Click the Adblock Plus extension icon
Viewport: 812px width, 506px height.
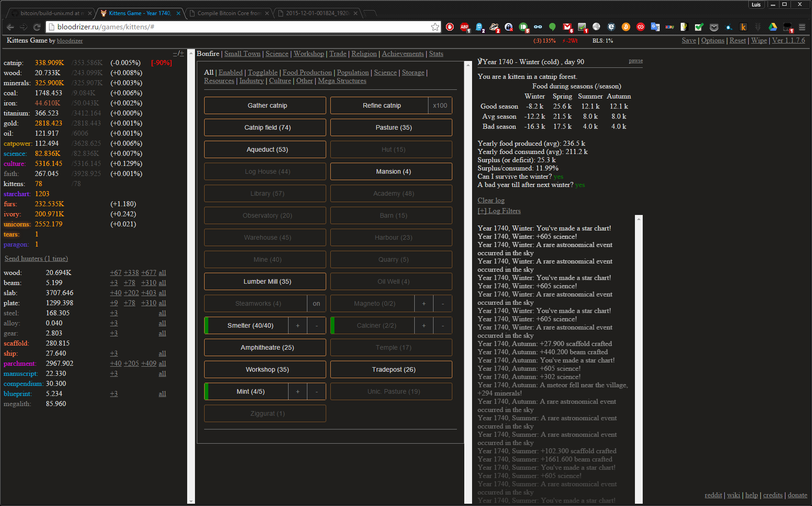pos(464,27)
